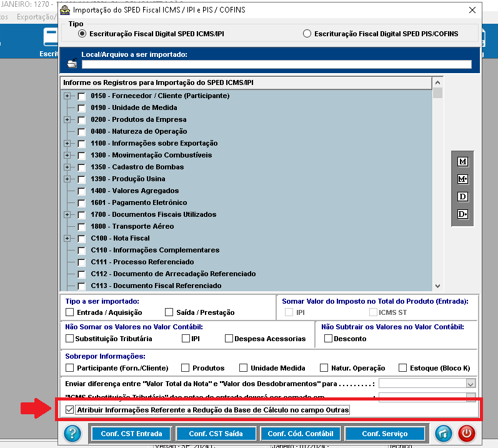Expand 1350 - Cadastro de Bombas node

(x=67, y=167)
